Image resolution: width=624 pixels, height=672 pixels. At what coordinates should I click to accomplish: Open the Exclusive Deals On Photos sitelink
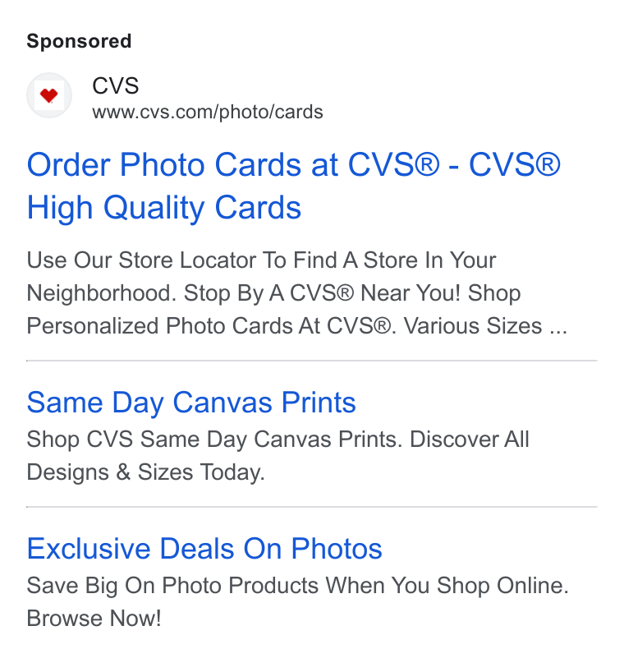point(204,549)
